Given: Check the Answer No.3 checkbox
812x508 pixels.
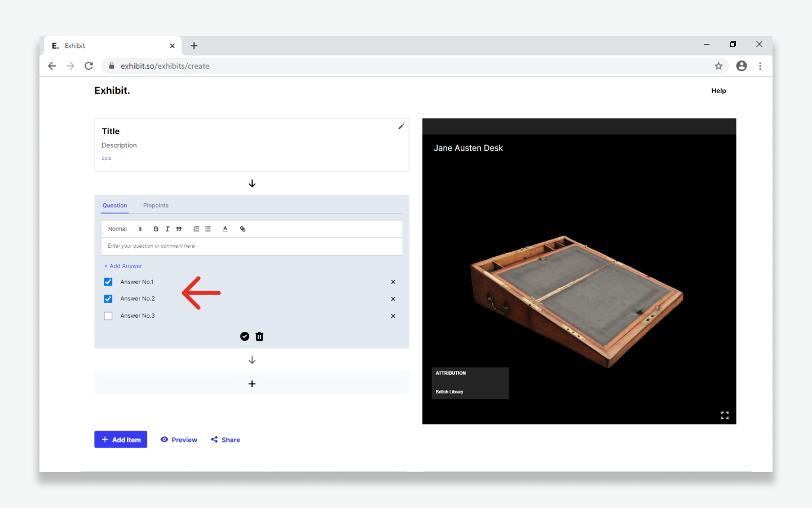Looking at the screenshot, I should [x=108, y=316].
